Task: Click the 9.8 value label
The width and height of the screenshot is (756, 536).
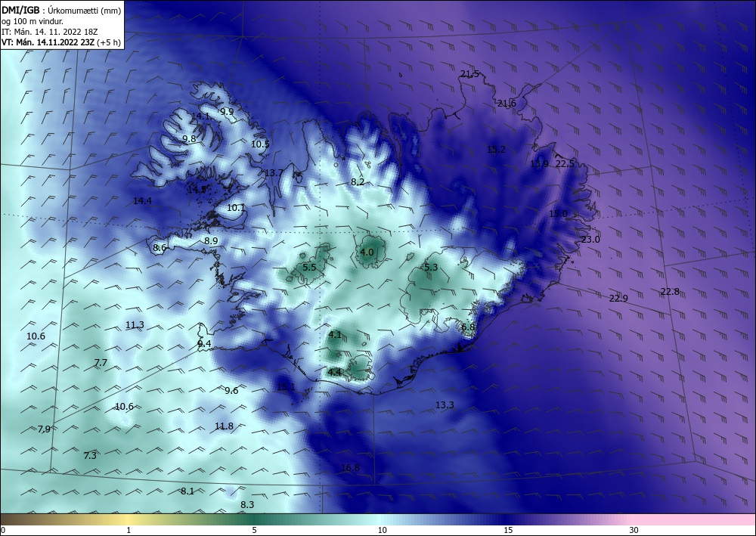Action: 189,138
